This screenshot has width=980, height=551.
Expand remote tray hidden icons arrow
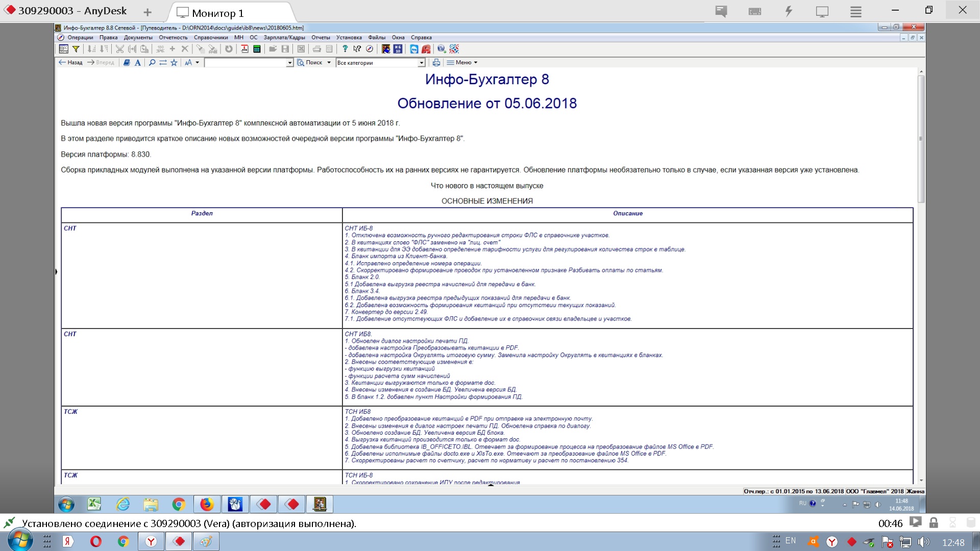[x=845, y=505]
